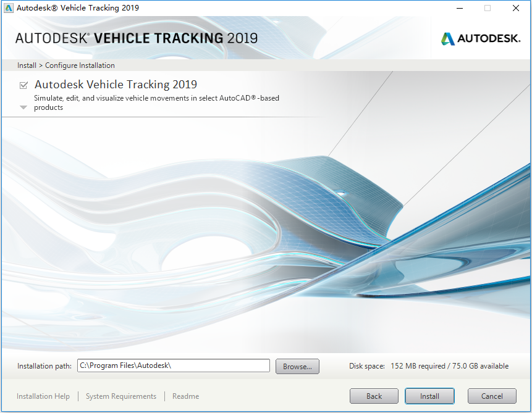The image size is (532, 413).
Task: Click the disabled maximize window button
Action: (x=488, y=8)
